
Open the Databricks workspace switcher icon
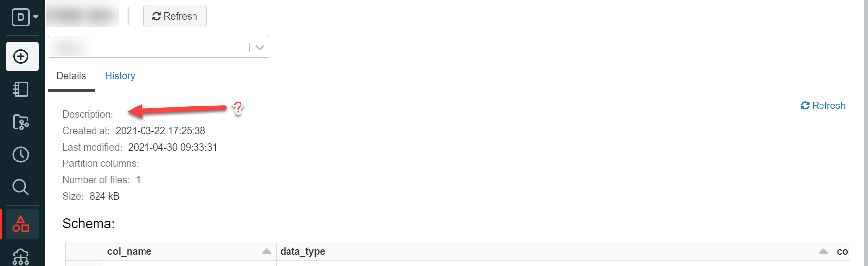pos(24,17)
